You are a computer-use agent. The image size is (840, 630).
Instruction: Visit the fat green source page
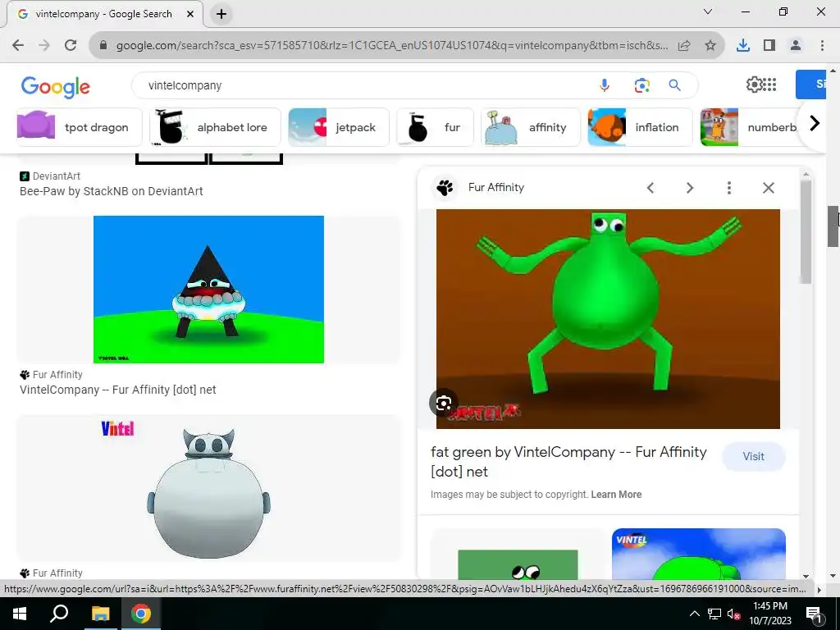point(754,456)
